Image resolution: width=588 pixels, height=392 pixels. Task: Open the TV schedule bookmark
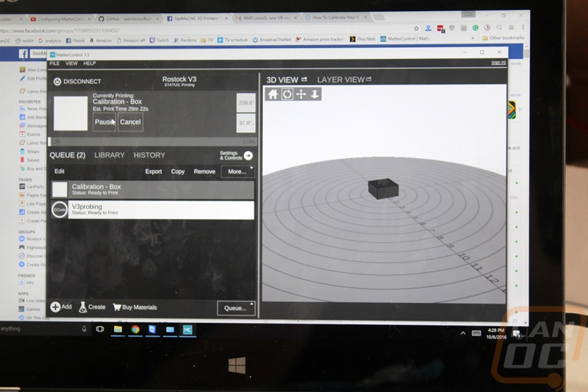pyautogui.click(x=232, y=40)
